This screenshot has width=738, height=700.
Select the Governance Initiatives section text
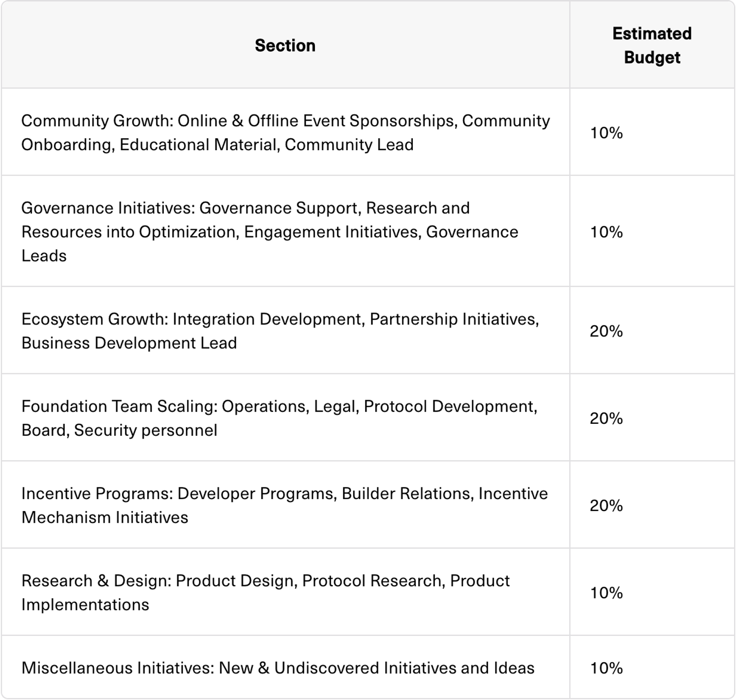click(x=270, y=232)
